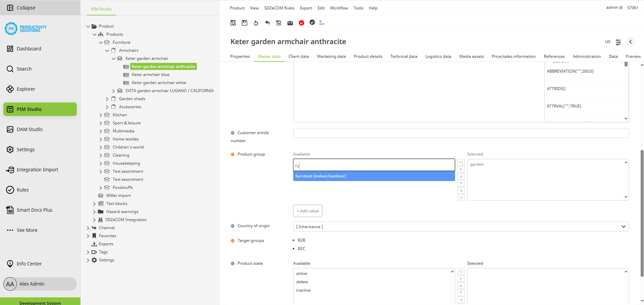Open the filter settings icon near the US flag

[618, 42]
